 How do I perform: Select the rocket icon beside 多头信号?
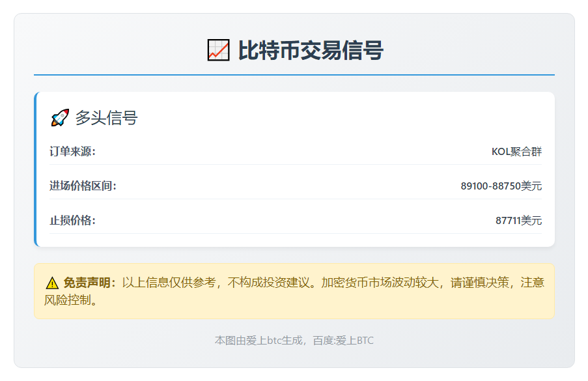point(59,118)
